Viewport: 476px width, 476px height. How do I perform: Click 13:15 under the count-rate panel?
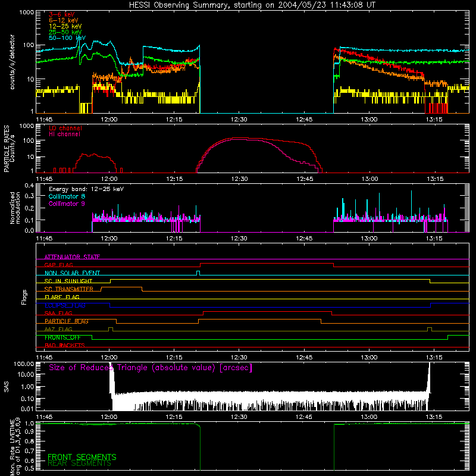(x=434, y=120)
